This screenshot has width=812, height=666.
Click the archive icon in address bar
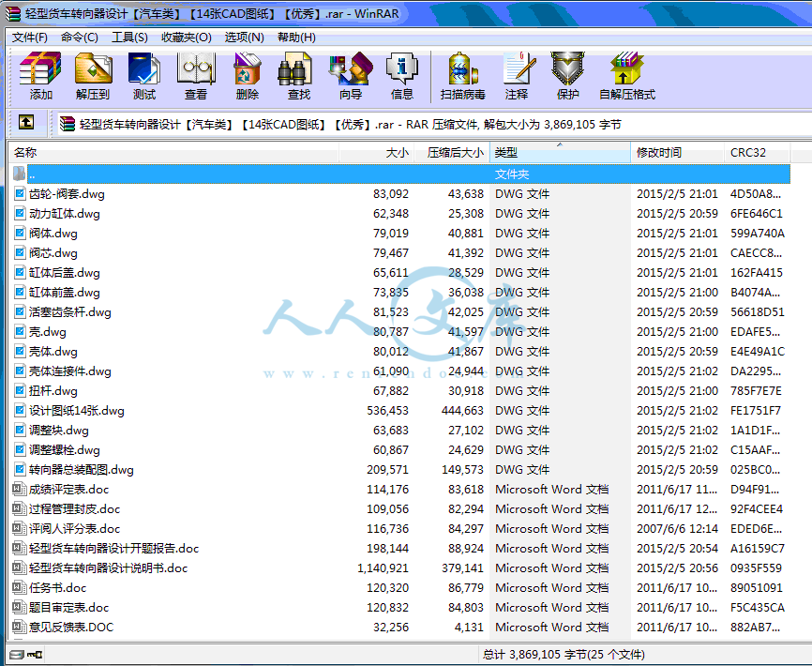point(68,125)
